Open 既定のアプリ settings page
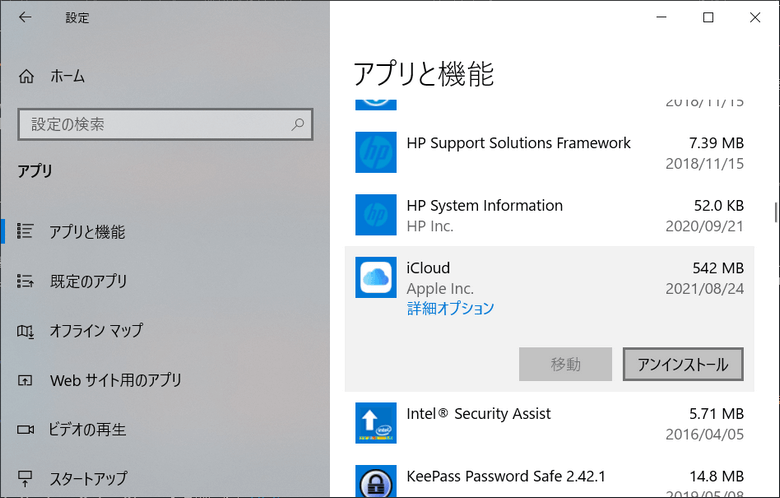Screen dimensions: 780x498 click(89, 281)
